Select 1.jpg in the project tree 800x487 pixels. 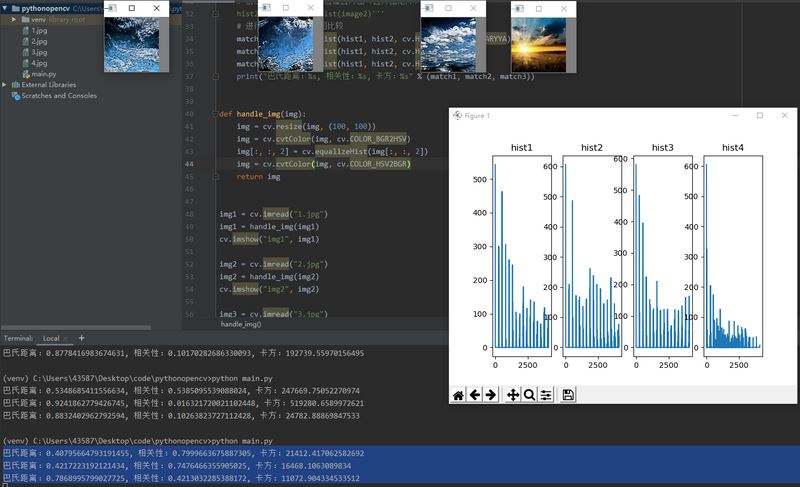(x=38, y=31)
